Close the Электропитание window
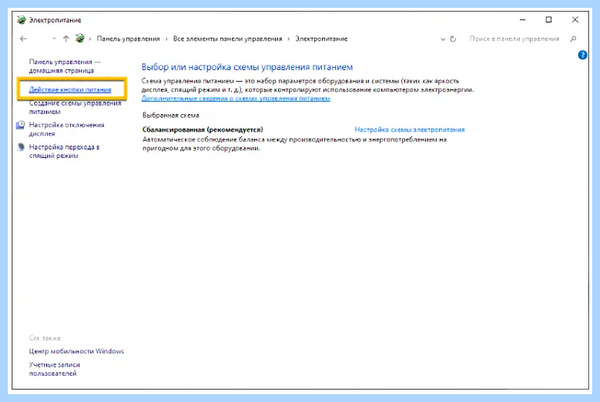The height and width of the screenshot is (402, 600). coord(575,20)
